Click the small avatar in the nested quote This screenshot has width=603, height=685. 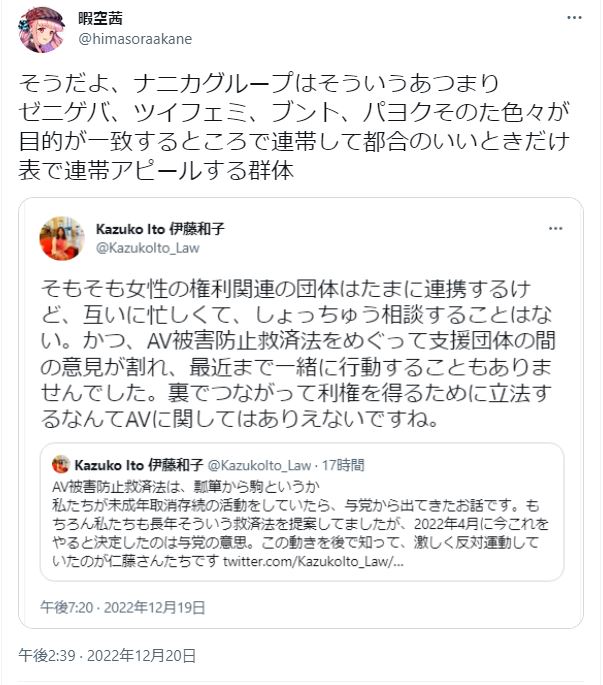click(x=61, y=464)
